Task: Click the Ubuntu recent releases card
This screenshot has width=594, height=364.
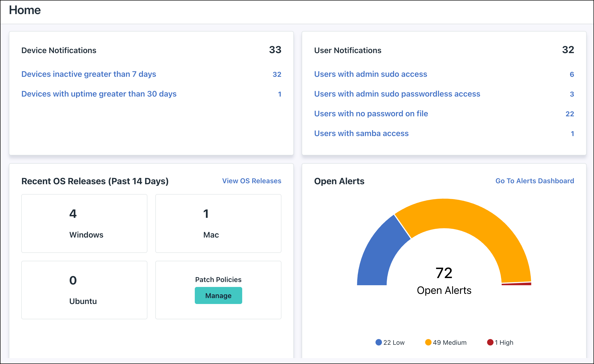Action: (x=84, y=290)
